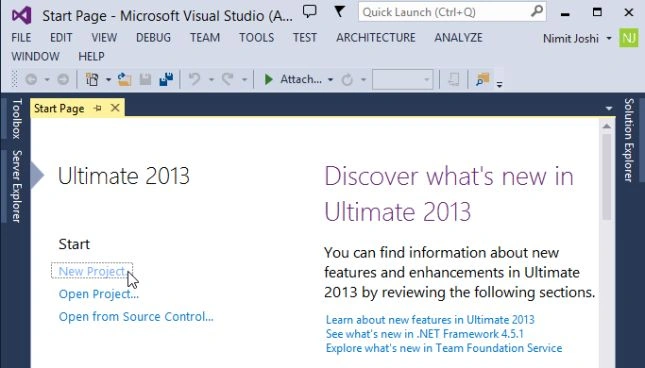Expand the Solution Explorer side panel
The width and height of the screenshot is (645, 368).
tap(629, 140)
